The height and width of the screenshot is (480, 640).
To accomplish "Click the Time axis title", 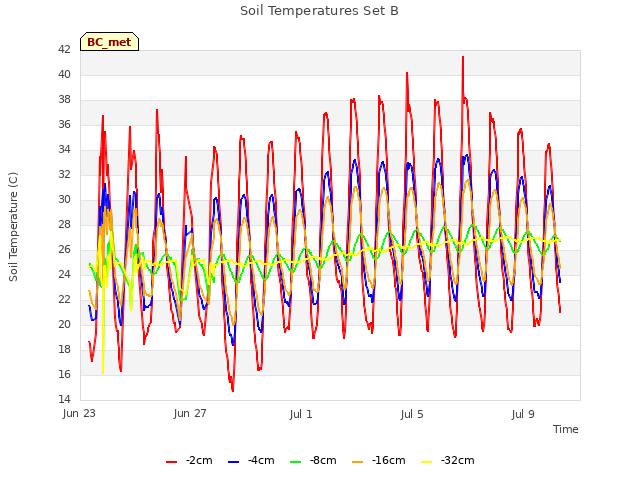I will coord(566,429).
